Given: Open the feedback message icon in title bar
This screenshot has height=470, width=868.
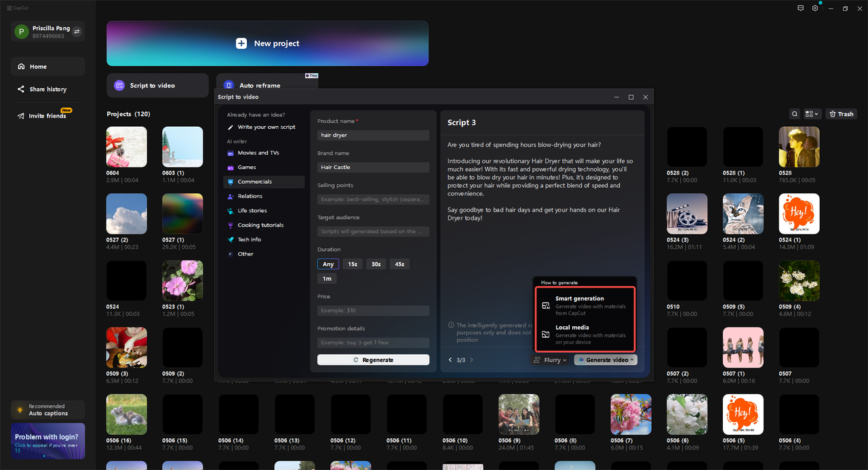Looking at the screenshot, I should [x=800, y=8].
